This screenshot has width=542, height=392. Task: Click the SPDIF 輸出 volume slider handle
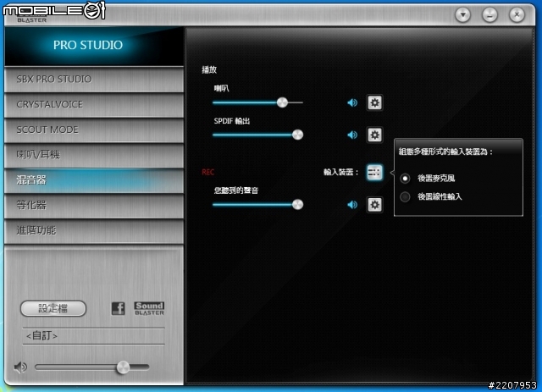click(297, 135)
